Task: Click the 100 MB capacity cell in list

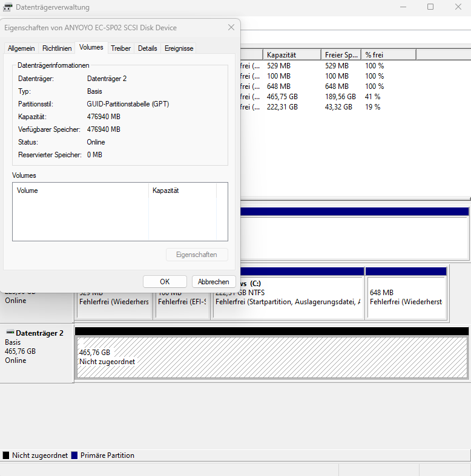Action: (x=278, y=76)
